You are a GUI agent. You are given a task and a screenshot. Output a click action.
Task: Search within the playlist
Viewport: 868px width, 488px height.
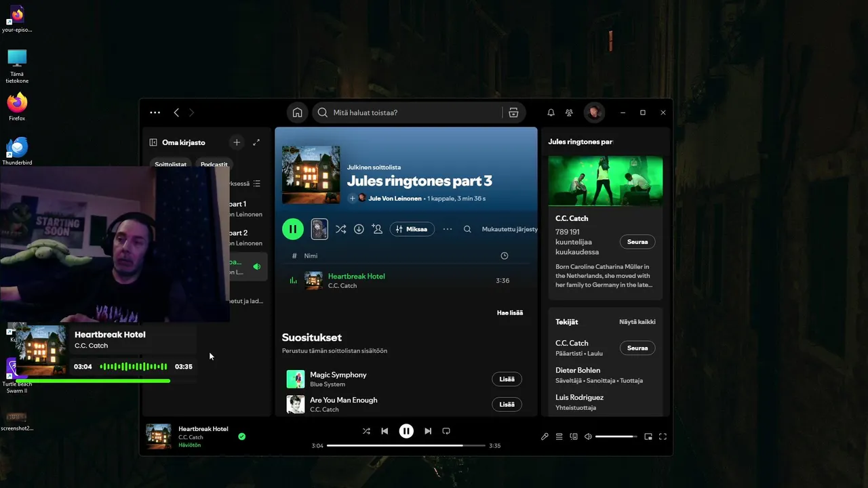tap(467, 229)
